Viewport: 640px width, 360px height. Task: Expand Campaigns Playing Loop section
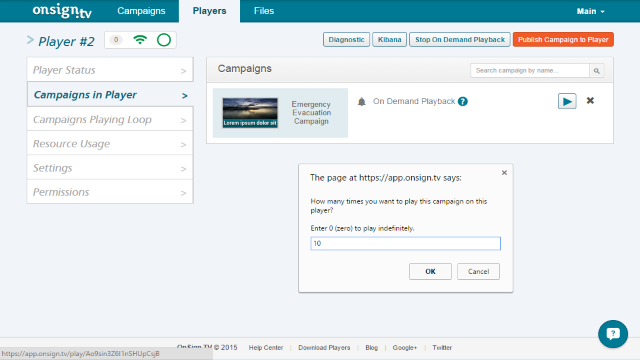point(110,119)
